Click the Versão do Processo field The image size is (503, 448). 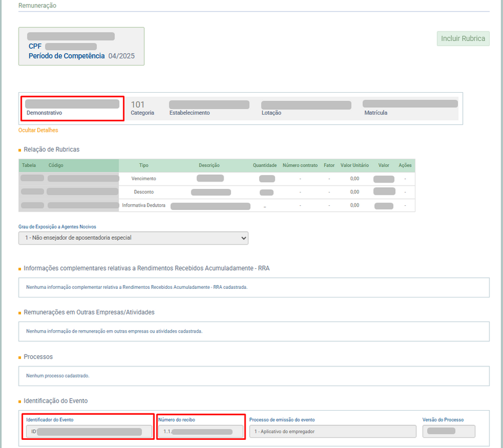click(448, 432)
